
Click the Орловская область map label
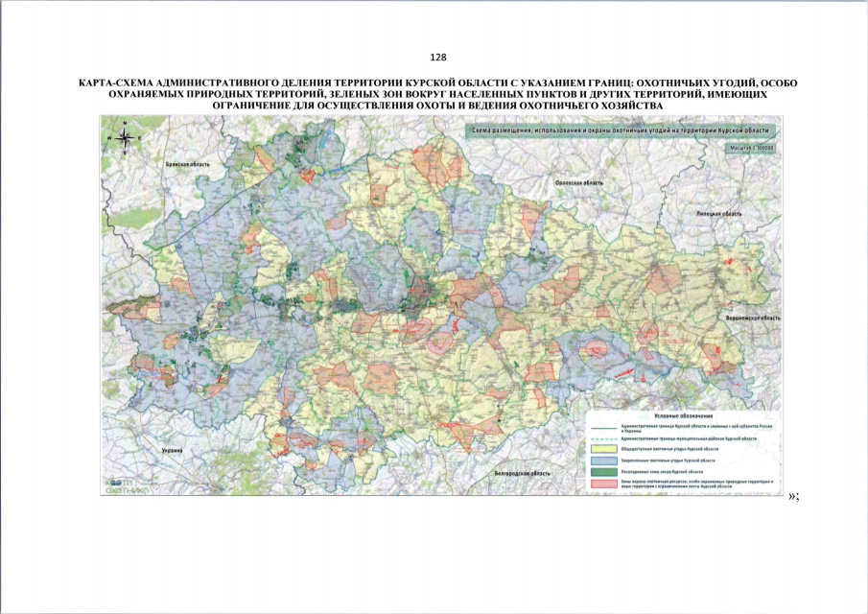(578, 182)
